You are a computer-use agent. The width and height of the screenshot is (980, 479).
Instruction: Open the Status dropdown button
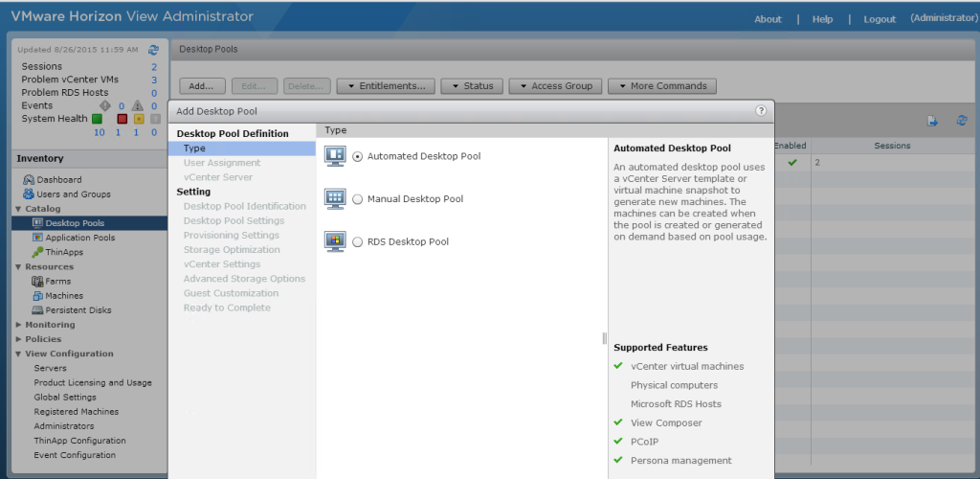pyautogui.click(x=472, y=86)
